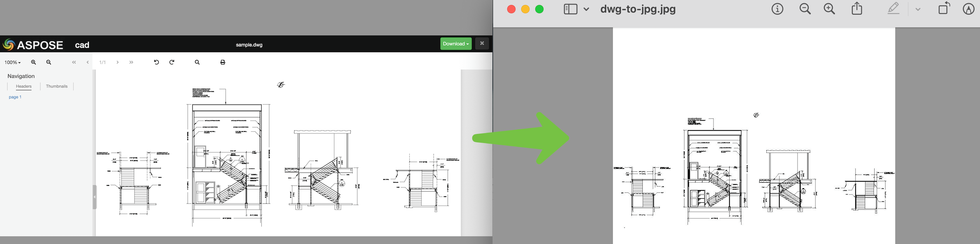The width and height of the screenshot is (980, 244).
Task: Rotate the drawing counterclockwise
Action: pyautogui.click(x=156, y=62)
